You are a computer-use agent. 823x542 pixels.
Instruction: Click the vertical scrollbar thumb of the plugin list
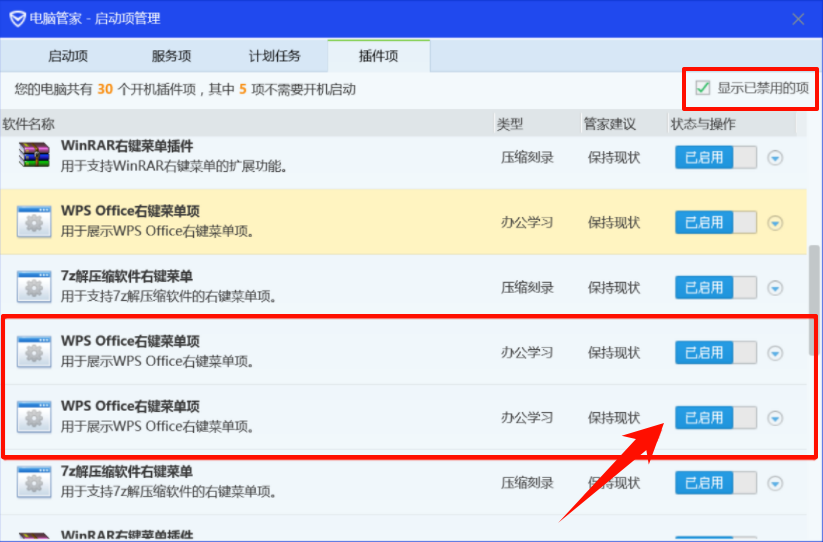pyautogui.click(x=814, y=300)
